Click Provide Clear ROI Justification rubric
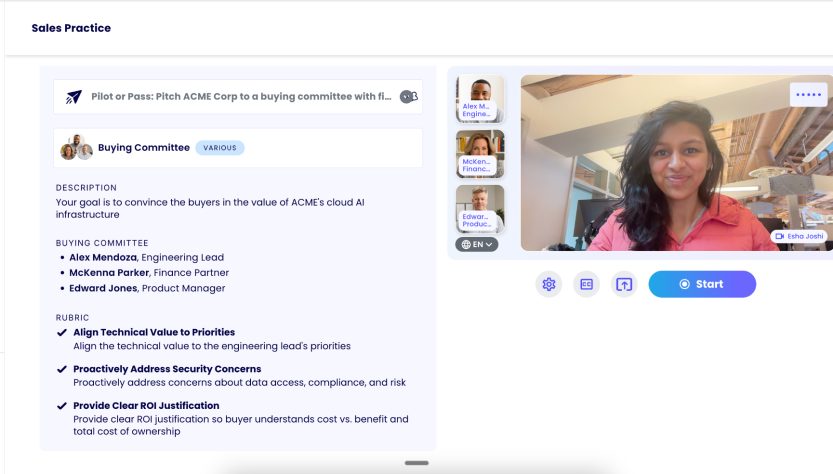Screen dimensions: 833x474 click(x=146, y=405)
